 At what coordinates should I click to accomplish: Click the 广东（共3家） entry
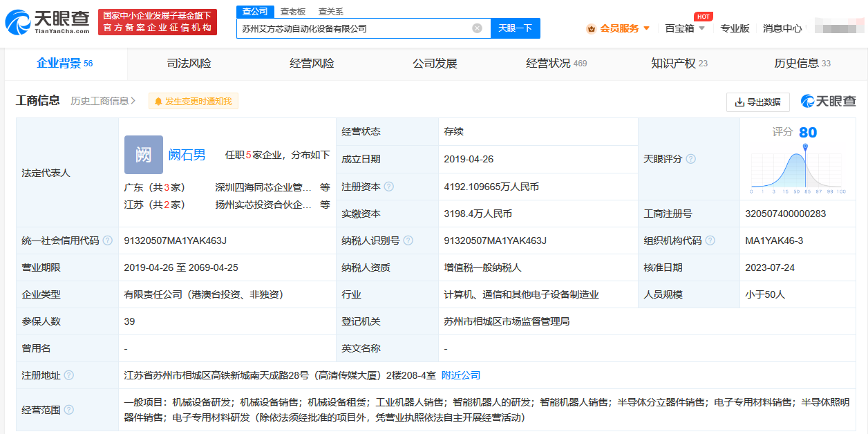pos(154,187)
